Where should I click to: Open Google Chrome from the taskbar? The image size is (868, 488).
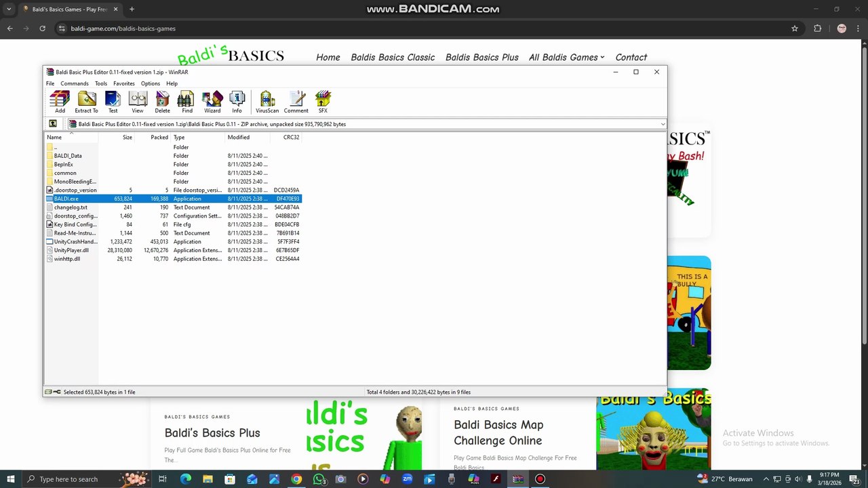tap(296, 479)
